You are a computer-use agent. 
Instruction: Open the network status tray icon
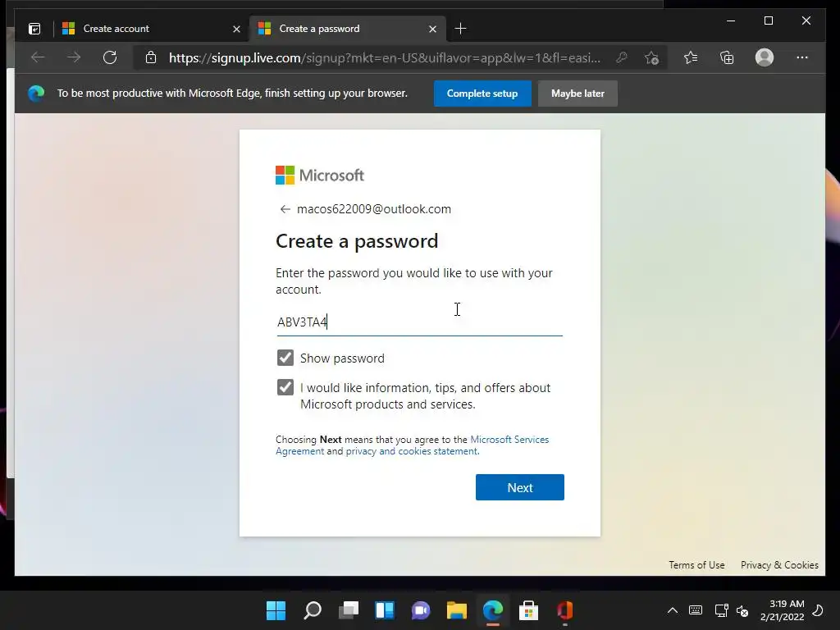[721, 610]
